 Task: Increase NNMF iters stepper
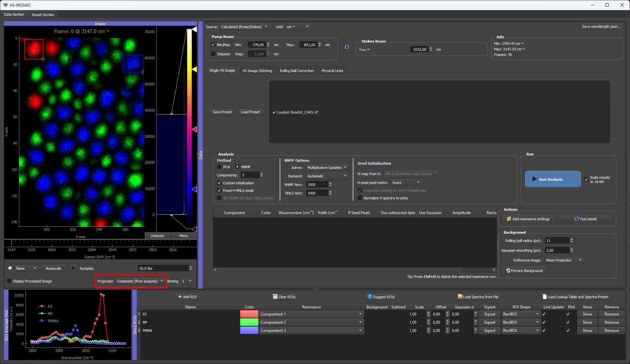tap(330, 183)
